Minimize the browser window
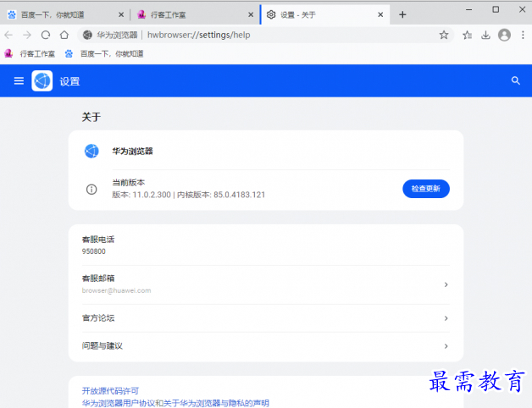The image size is (532, 408). pyautogui.click(x=469, y=10)
